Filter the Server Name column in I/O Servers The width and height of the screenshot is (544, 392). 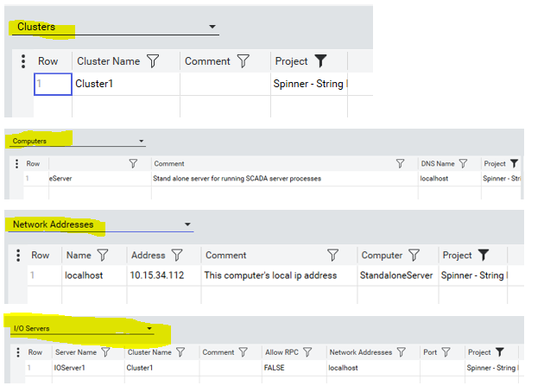[x=105, y=352]
